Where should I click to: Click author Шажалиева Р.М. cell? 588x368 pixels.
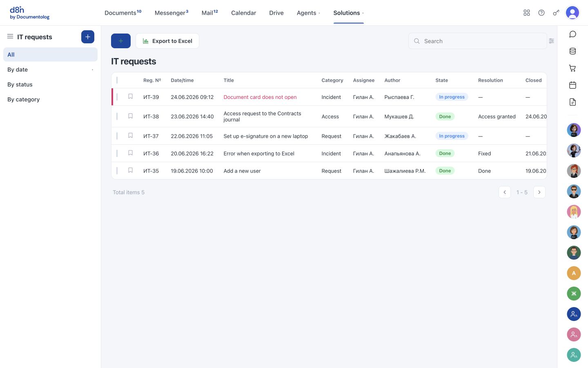pos(405,171)
